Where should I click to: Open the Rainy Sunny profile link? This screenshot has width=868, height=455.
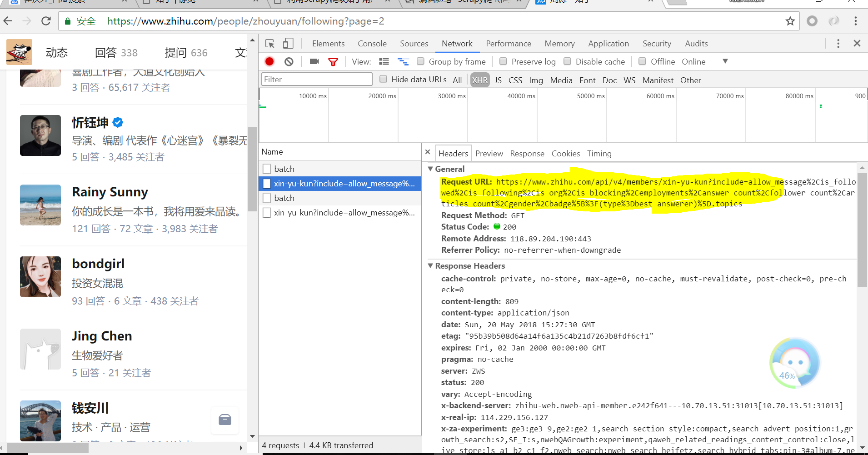point(110,192)
